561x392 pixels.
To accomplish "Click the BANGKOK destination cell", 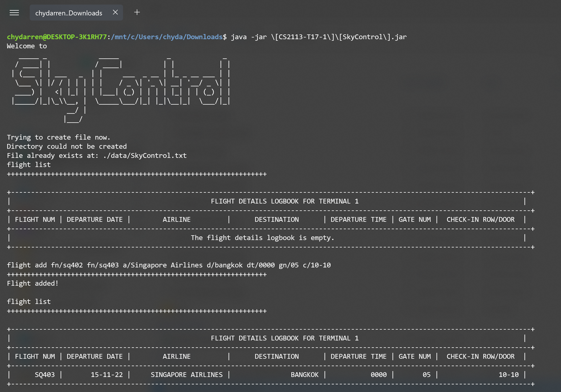I will click(x=304, y=375).
